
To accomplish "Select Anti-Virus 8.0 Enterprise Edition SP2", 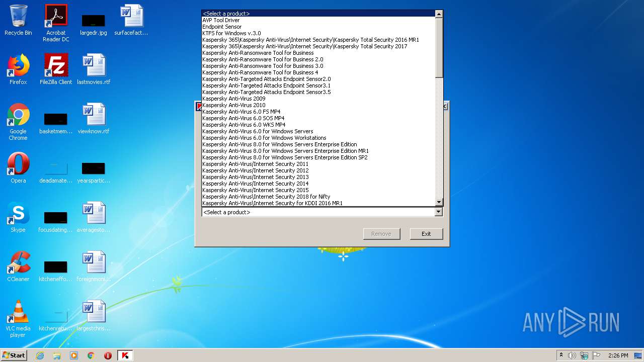I will pyautogui.click(x=318, y=157).
